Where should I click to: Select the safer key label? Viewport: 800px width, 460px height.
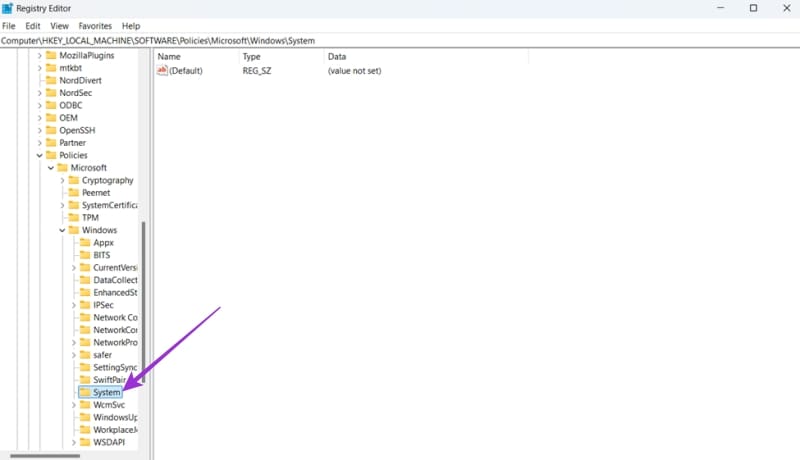tap(103, 355)
